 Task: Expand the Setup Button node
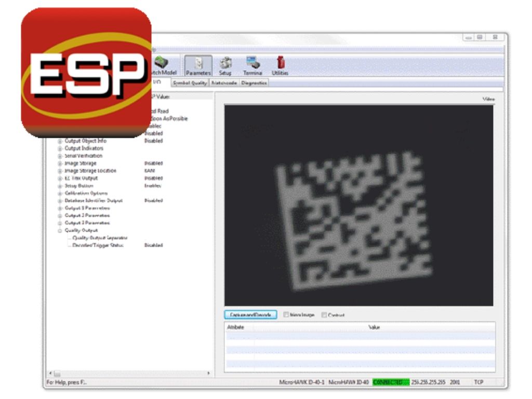60,186
